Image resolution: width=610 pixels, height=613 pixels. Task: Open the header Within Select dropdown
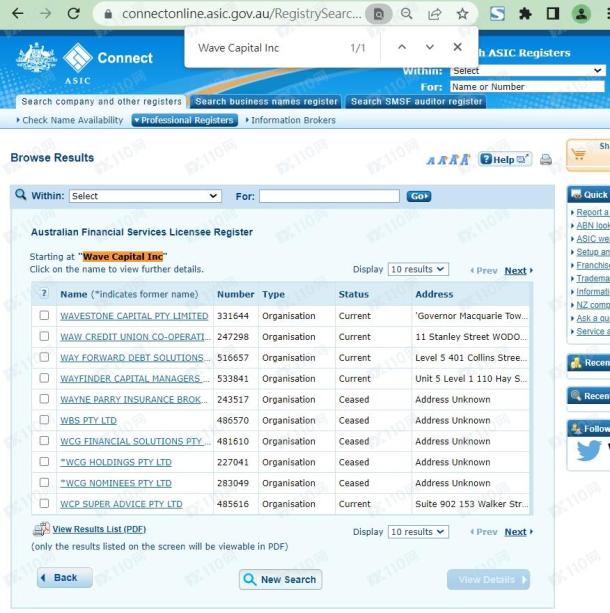click(x=527, y=71)
